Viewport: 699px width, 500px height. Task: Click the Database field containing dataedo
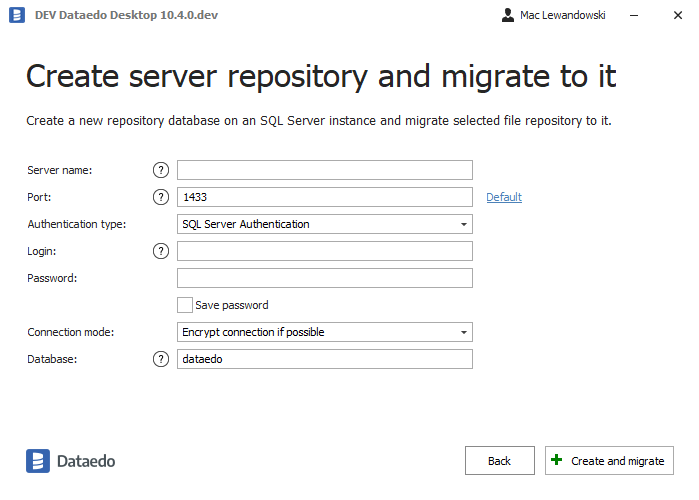324,359
